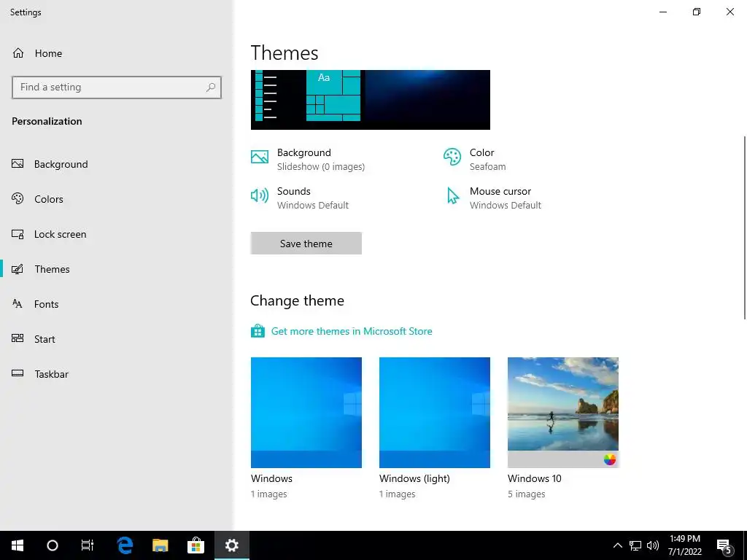Click the Microsoft Store bag icon link
This screenshot has height=560, width=747.
pos(258,331)
